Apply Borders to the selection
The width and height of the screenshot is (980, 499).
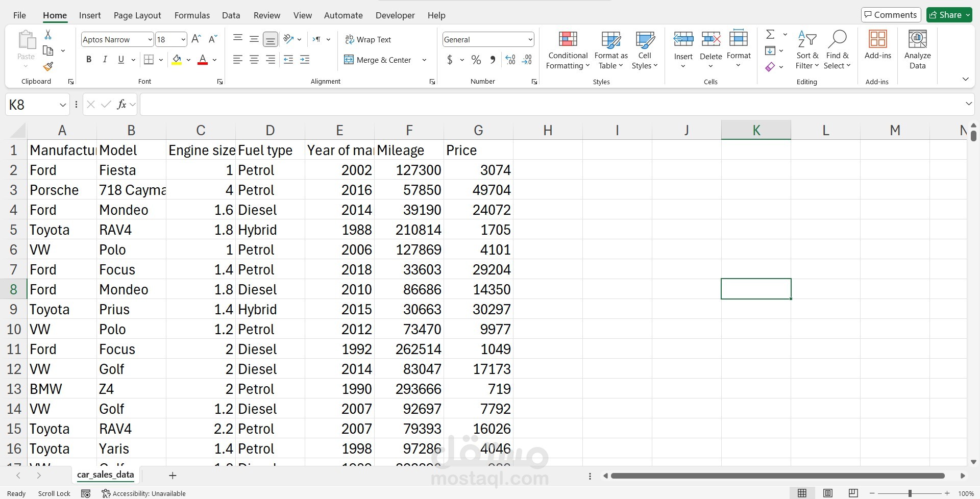click(x=149, y=60)
